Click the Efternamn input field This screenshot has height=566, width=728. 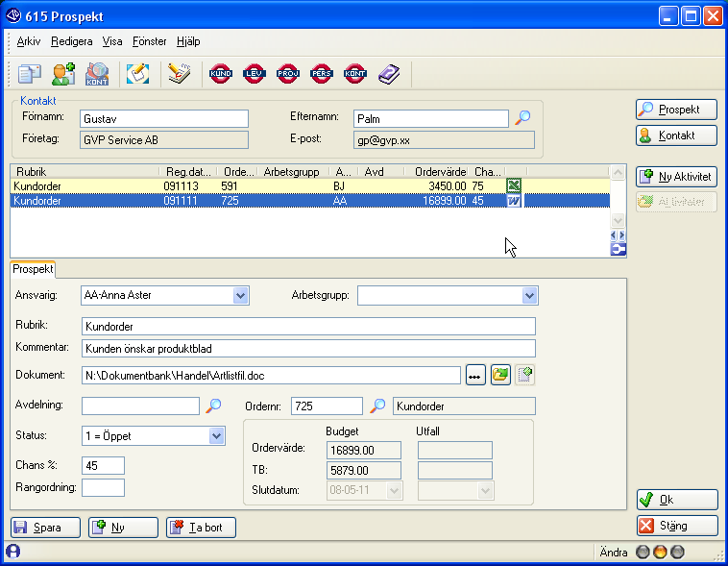(431, 119)
